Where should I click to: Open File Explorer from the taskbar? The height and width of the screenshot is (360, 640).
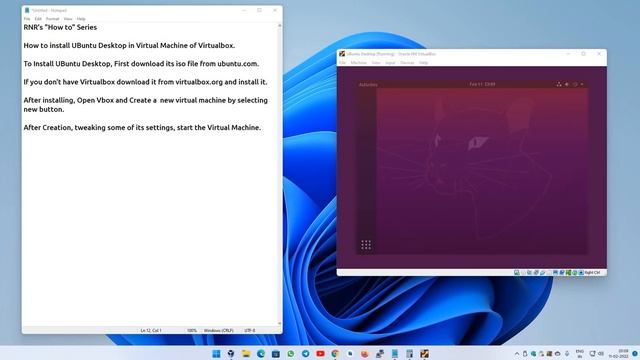pyautogui.click(x=246, y=354)
